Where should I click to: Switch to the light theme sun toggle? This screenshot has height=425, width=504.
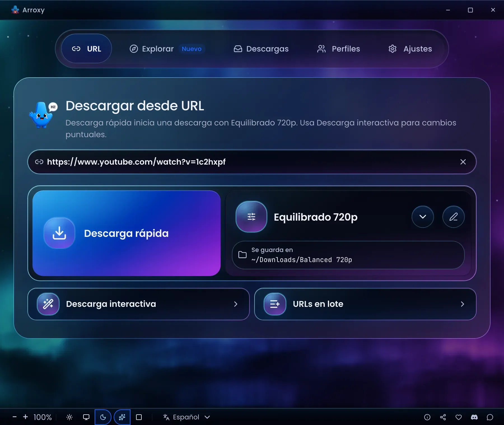click(x=69, y=417)
